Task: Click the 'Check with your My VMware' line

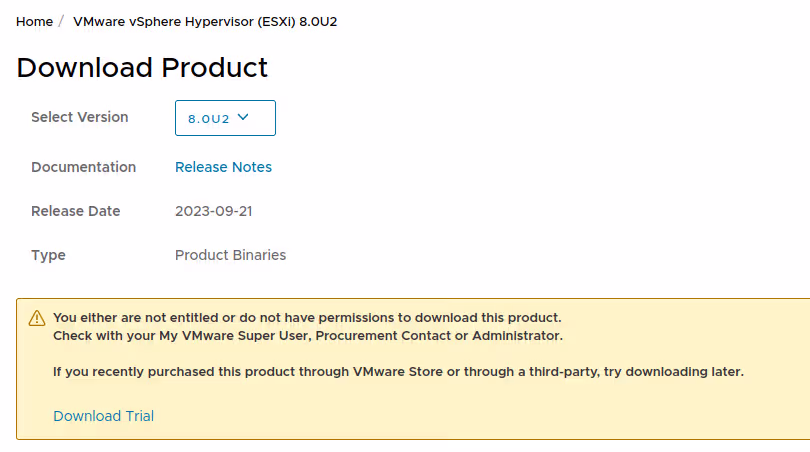Action: pos(307,335)
